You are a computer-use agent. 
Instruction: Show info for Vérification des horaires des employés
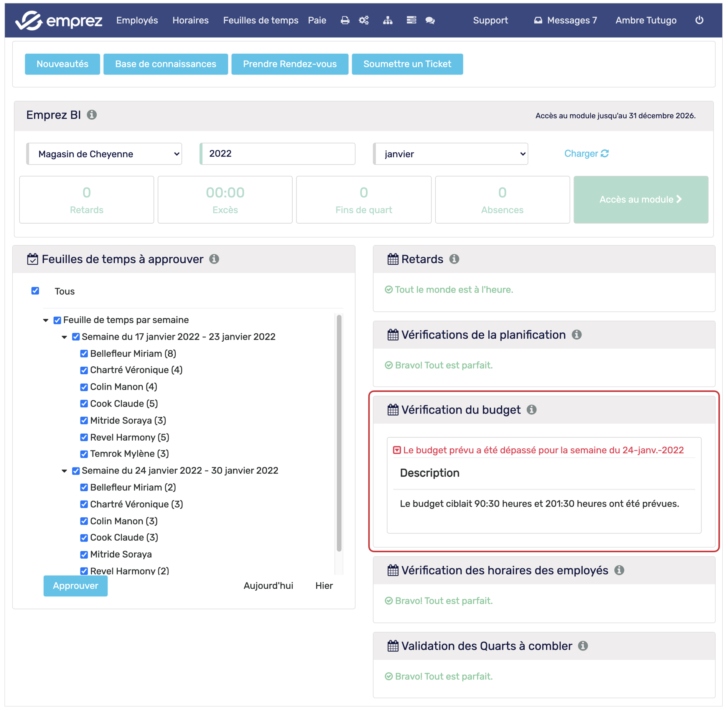(x=619, y=570)
